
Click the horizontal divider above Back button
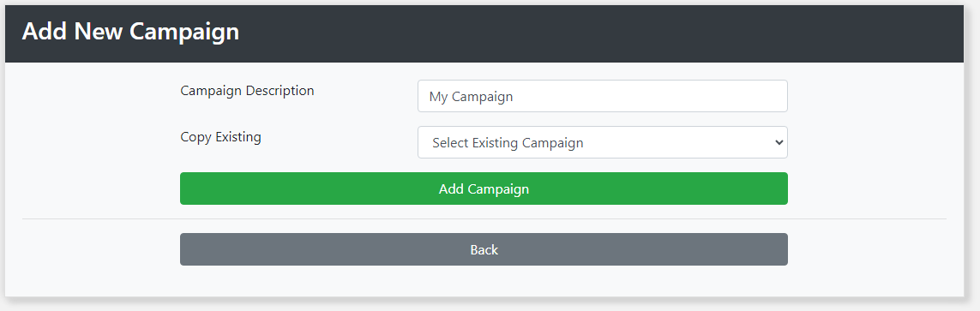pos(484,219)
